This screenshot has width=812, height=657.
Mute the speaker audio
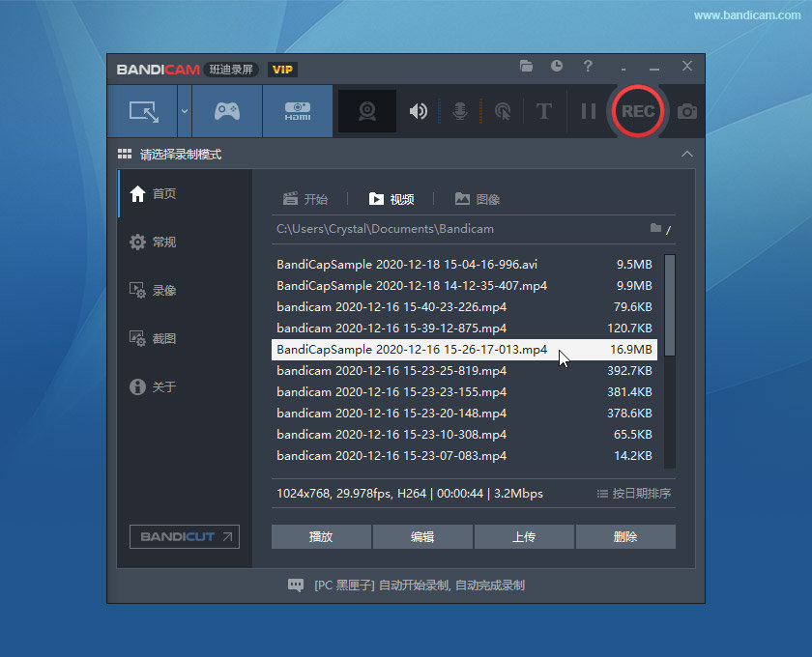click(x=419, y=111)
